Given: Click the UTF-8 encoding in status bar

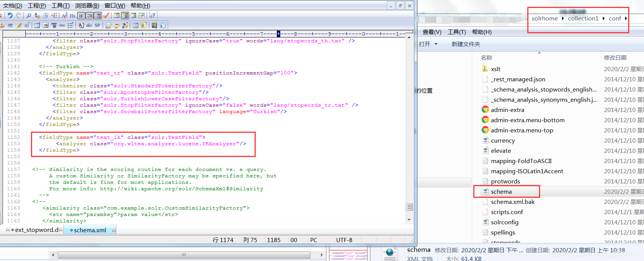Looking at the screenshot, I should point(344,240).
